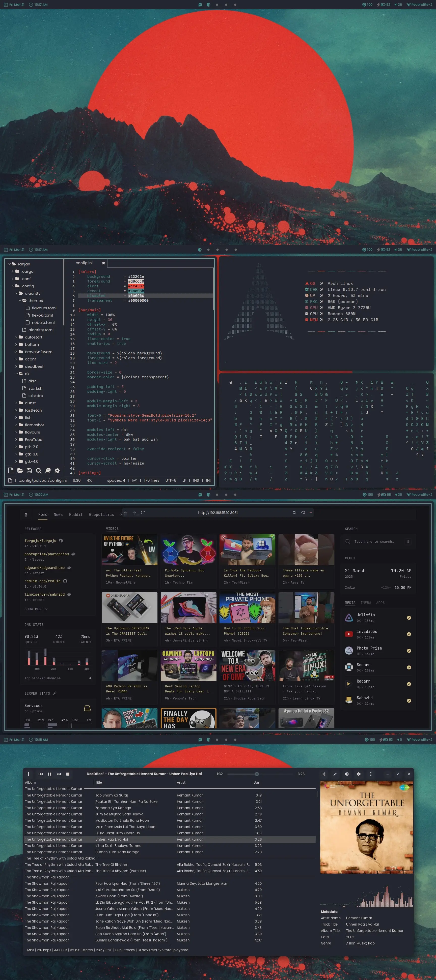Click the check status mark on Jellyfin row

point(409,618)
